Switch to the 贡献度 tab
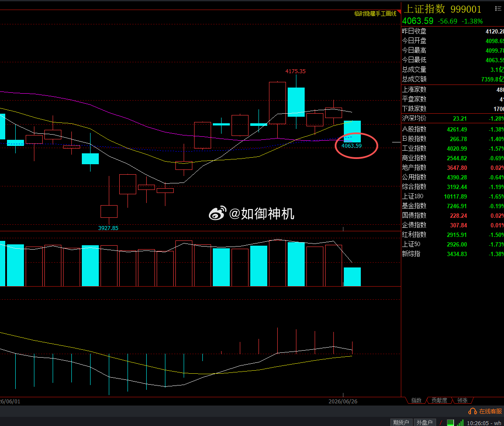504x426 pixels. (x=439, y=400)
